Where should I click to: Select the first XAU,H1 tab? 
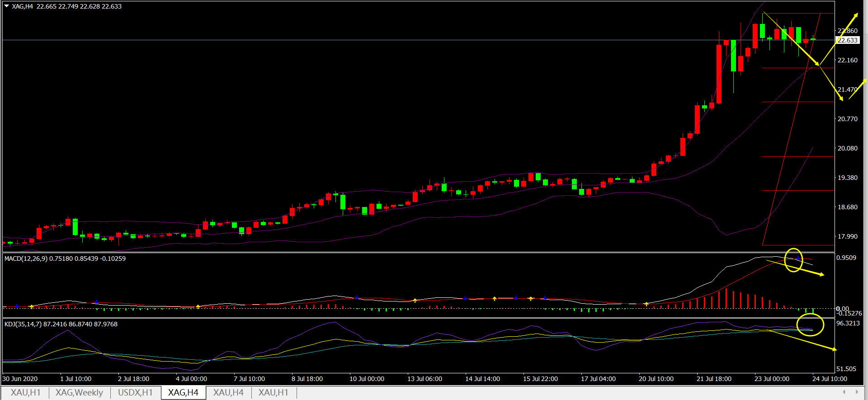tap(26, 393)
